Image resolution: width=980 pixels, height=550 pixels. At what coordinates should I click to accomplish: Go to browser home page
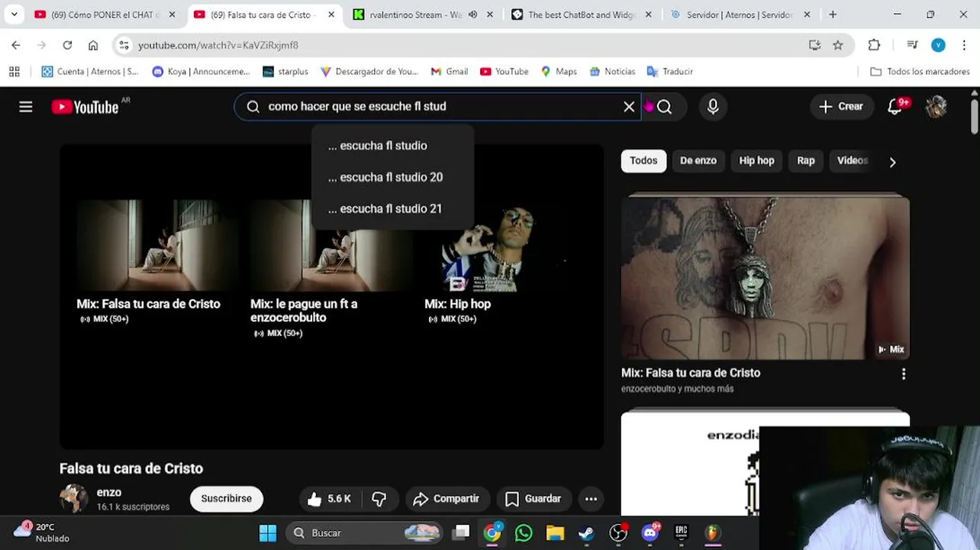[93, 45]
